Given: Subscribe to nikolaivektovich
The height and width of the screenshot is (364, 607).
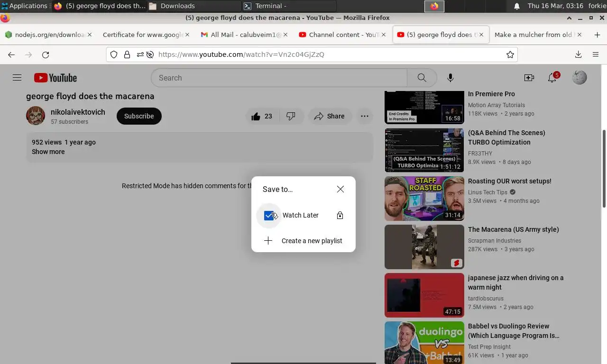Looking at the screenshot, I should pos(139,116).
